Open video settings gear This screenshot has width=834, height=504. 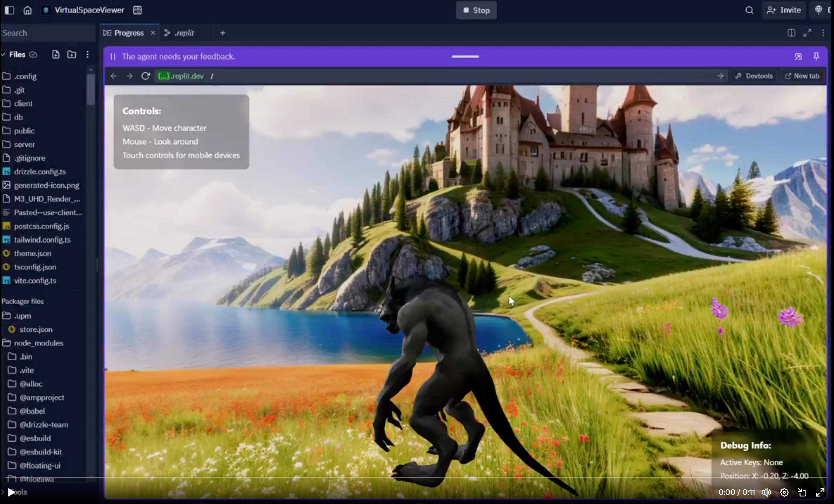point(784,492)
